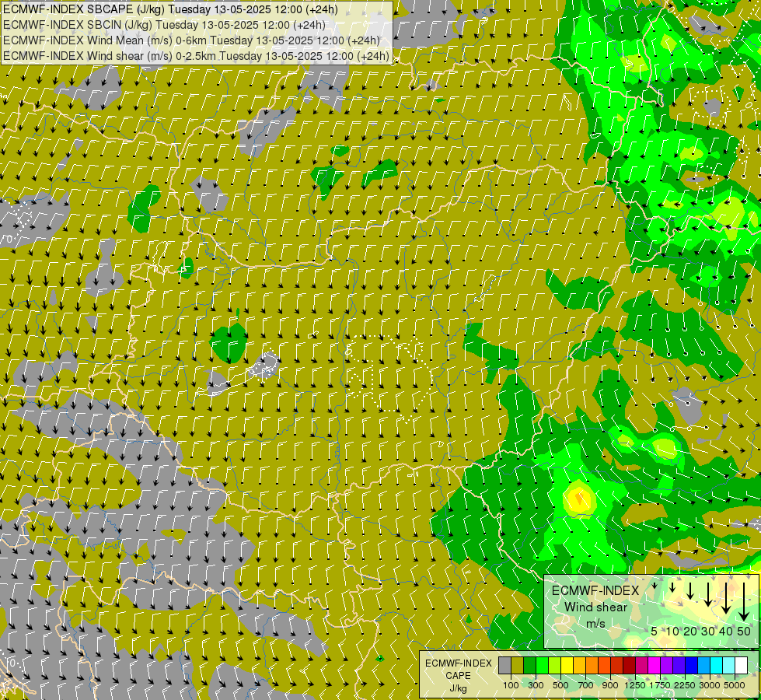Click the 50 m/s wind shear legend arrow
Screen dimensions: 761x700
(744, 602)
